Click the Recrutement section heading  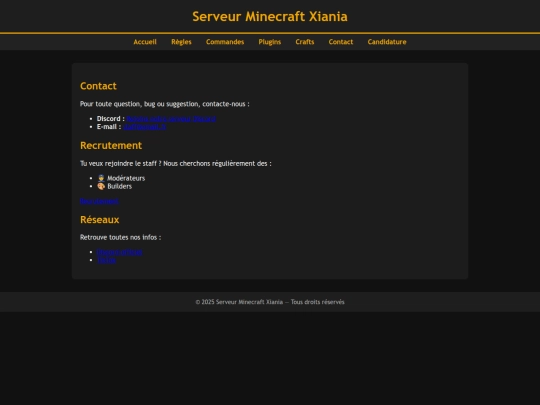tap(111, 145)
